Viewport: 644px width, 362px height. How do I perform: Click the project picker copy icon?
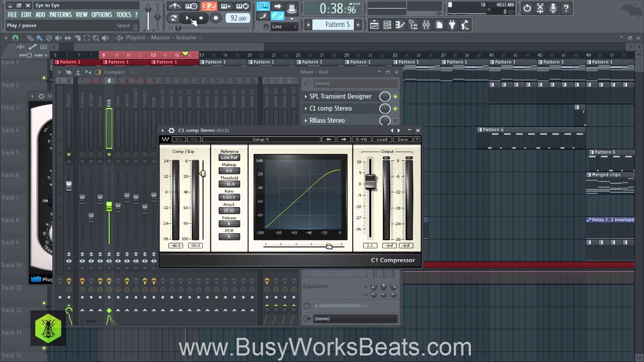click(440, 24)
